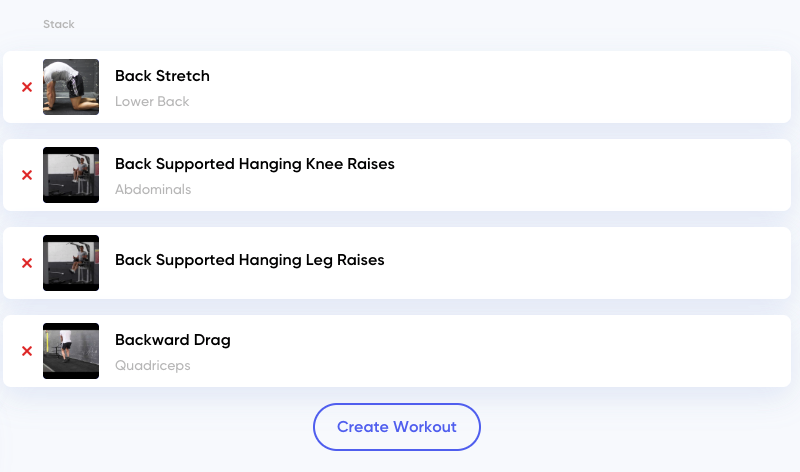Click the Lower Back muscle label
The width and height of the screenshot is (800, 472).
tap(152, 102)
